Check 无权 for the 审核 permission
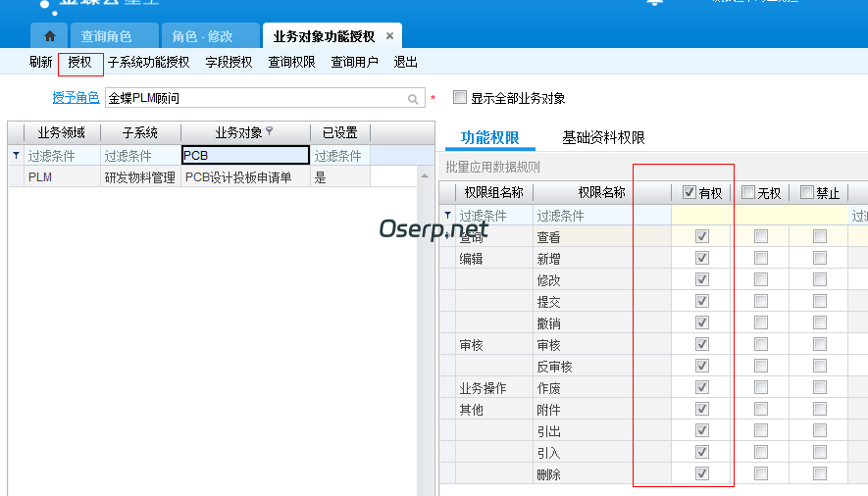The width and height of the screenshot is (868, 496). pos(761,344)
